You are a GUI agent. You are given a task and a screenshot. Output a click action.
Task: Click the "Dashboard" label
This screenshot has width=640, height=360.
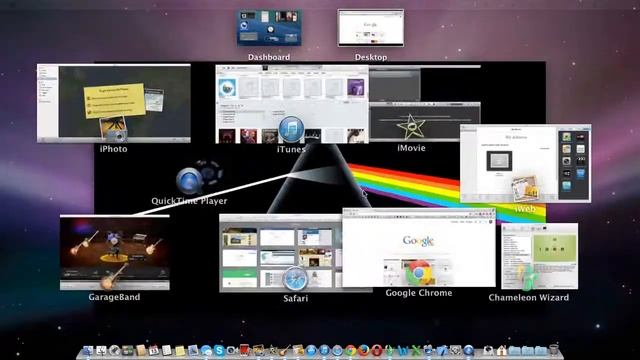269,57
